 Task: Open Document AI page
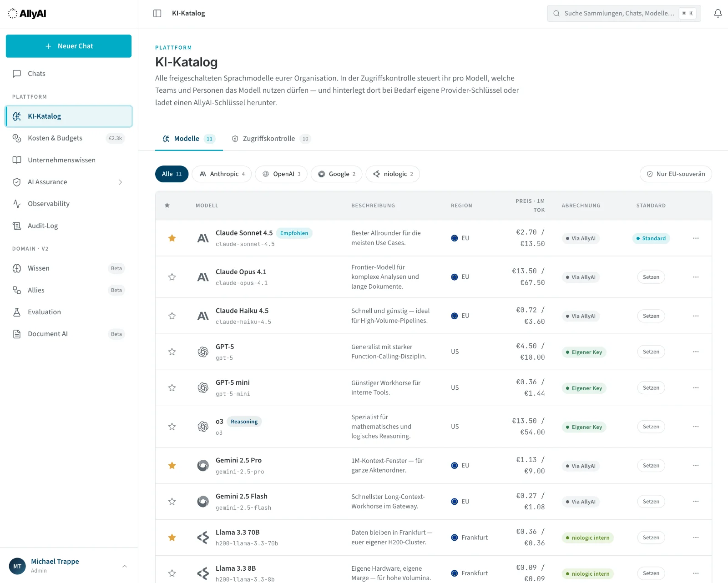(69, 334)
